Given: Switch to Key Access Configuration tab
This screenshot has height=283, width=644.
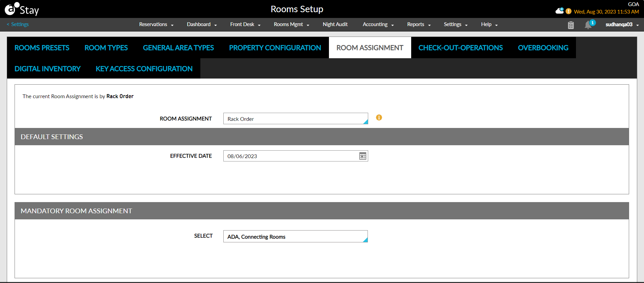Looking at the screenshot, I should pos(144,69).
